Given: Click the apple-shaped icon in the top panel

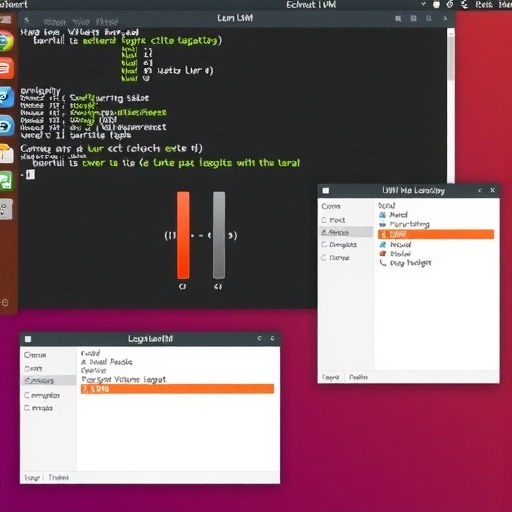Looking at the screenshot, I should pyautogui.click(x=436, y=4).
